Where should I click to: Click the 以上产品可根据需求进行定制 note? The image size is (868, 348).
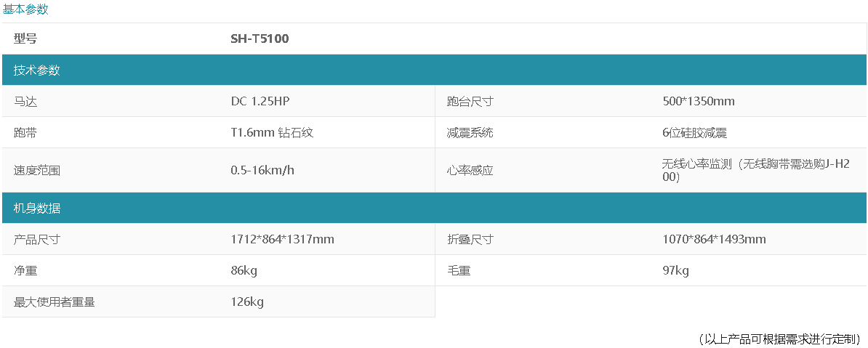coord(779,339)
